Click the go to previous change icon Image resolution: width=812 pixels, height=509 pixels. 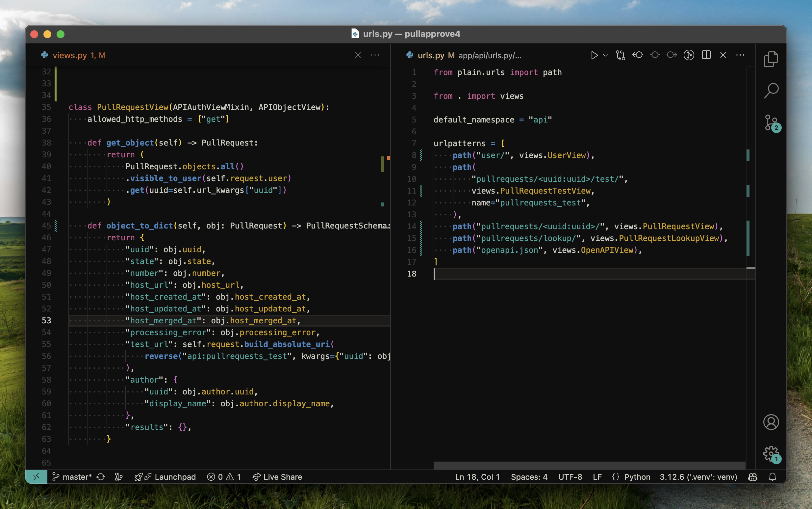637,55
